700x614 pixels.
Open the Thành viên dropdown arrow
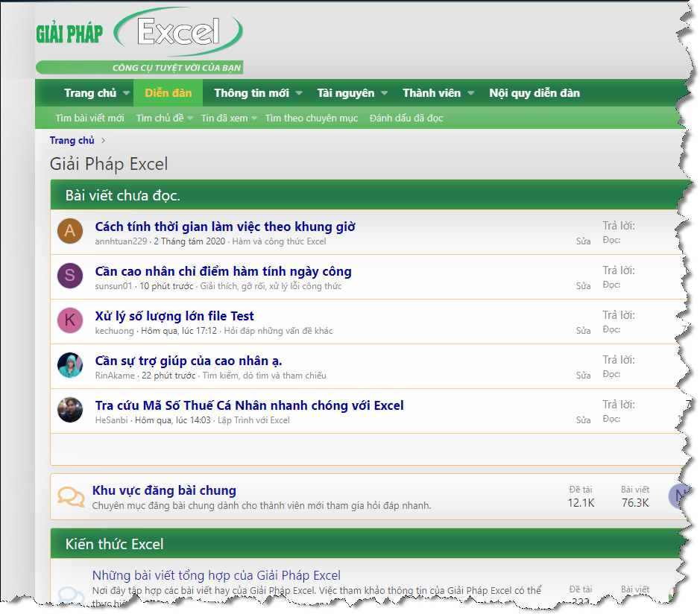tap(471, 93)
